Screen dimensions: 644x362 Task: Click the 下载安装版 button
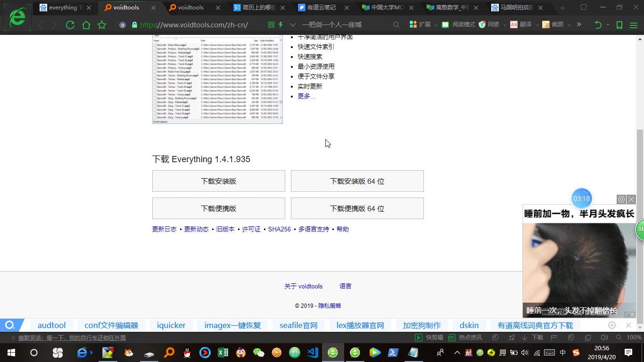click(219, 181)
